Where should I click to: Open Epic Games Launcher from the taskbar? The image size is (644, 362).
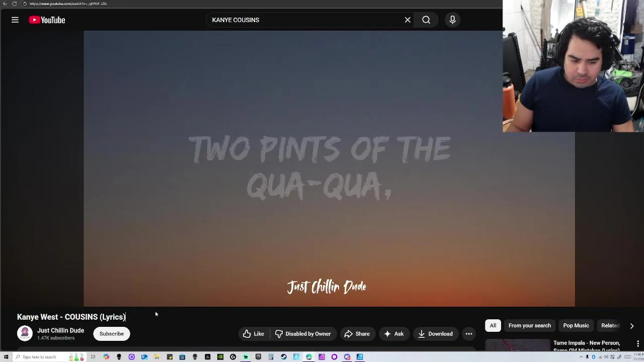click(x=258, y=357)
